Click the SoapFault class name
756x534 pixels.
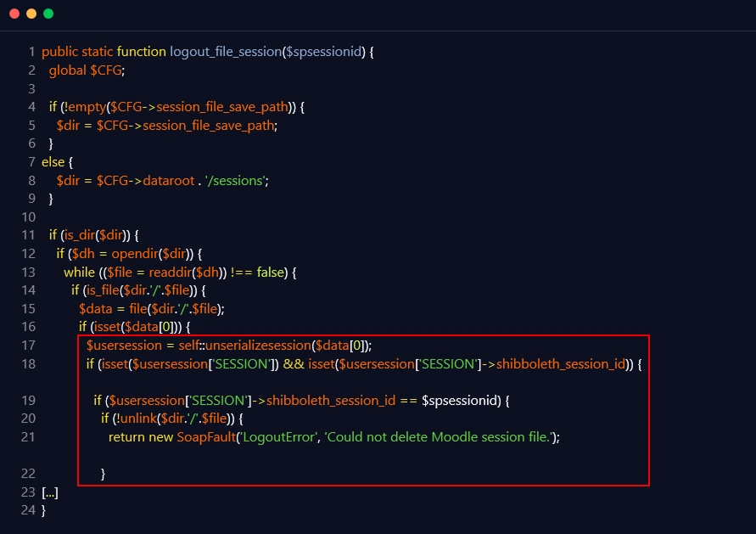coord(205,436)
